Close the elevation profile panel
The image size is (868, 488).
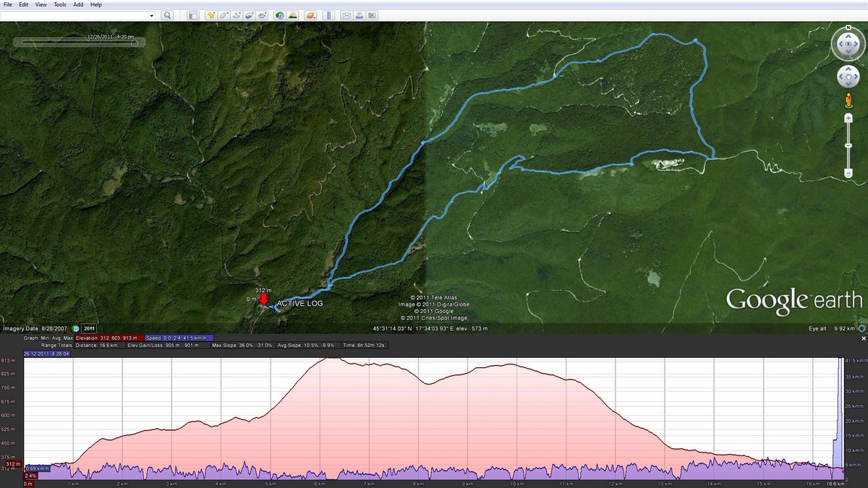863,338
